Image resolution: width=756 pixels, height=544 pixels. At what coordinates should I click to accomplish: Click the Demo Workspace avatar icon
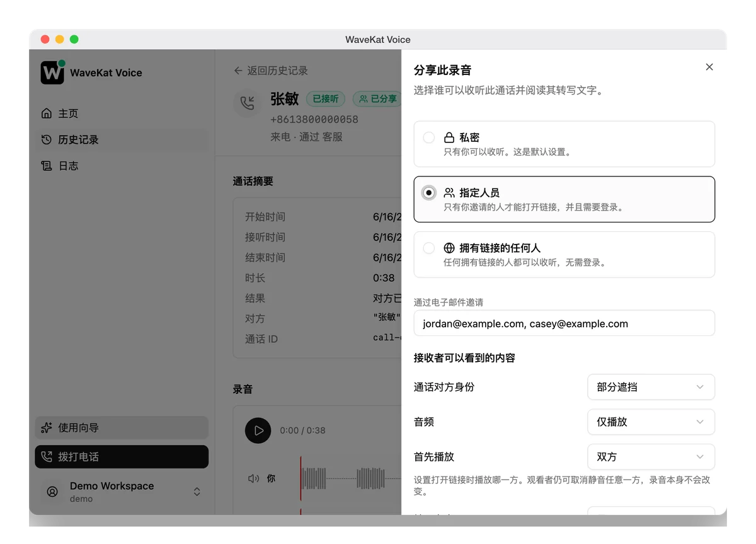tap(53, 492)
